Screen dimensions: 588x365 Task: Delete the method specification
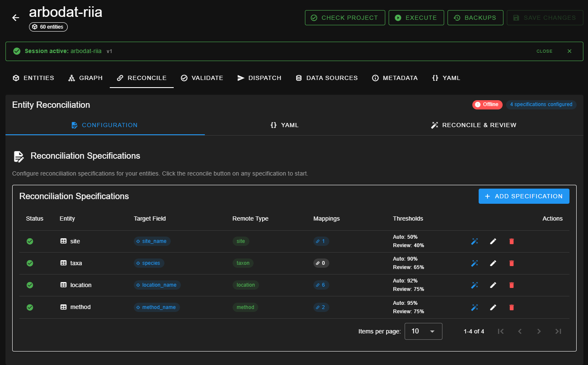pyautogui.click(x=511, y=307)
